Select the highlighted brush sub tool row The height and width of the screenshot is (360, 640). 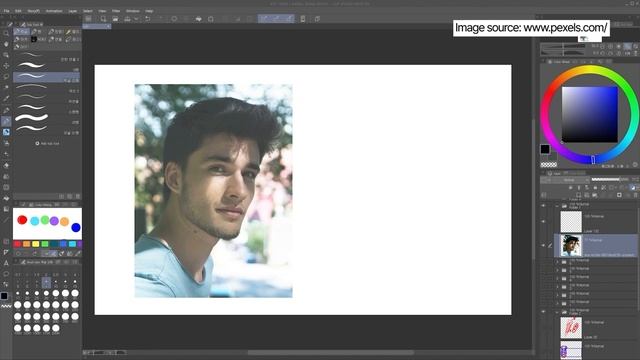coord(47,77)
